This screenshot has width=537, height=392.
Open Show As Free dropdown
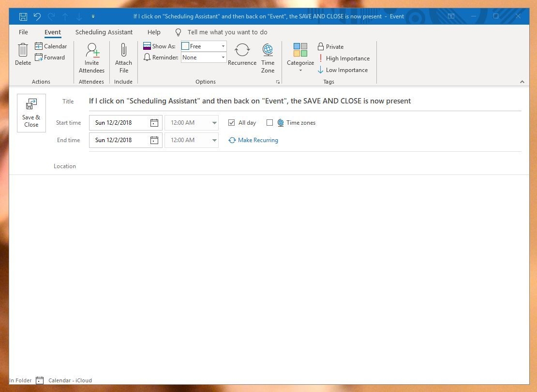(x=204, y=46)
